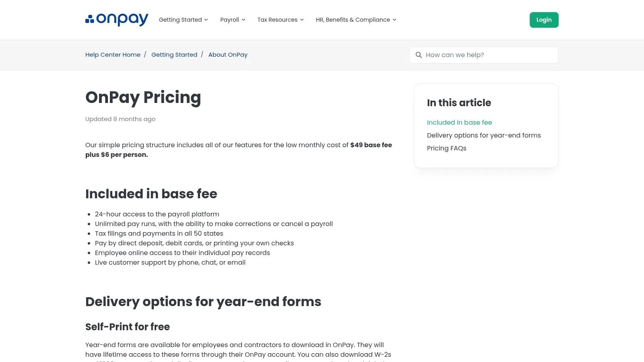Go to Help Center Home breadcrumb

pos(113,55)
